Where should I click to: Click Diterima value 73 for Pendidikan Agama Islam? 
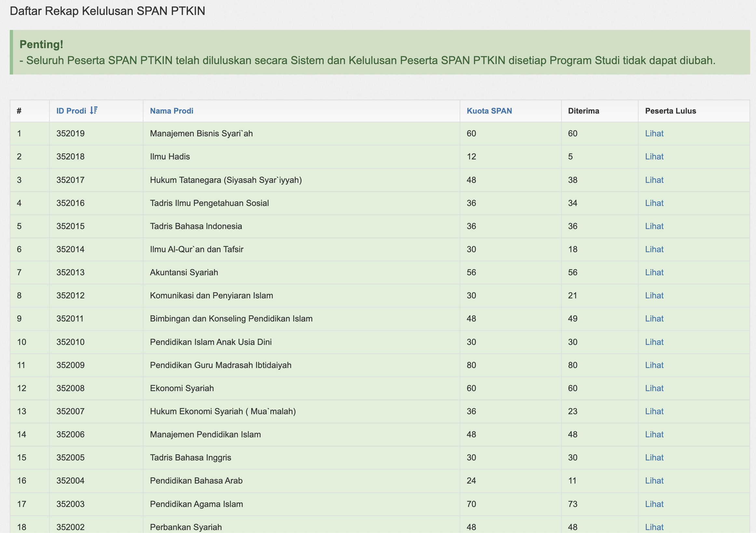pos(573,504)
